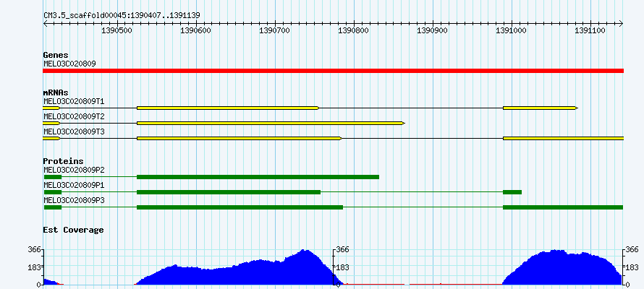Click the first short segment of MELO3C020809P2
This screenshot has width=644, height=289.
point(53,177)
